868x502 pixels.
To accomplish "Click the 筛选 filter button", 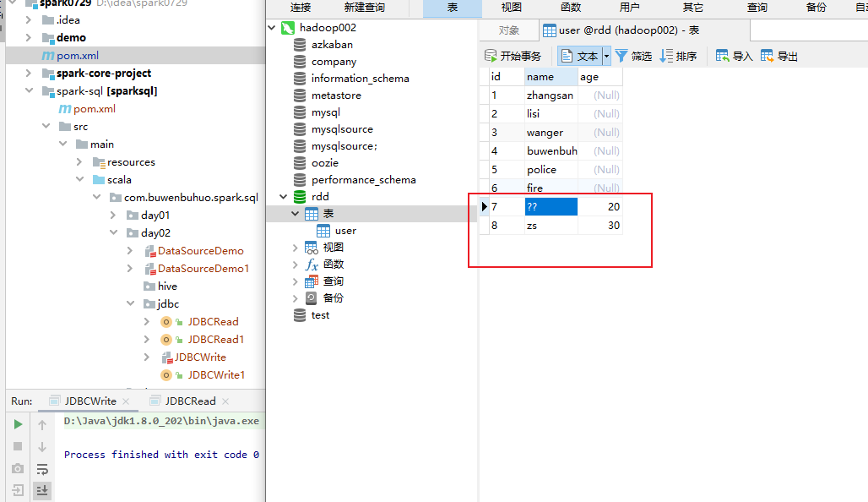I will [x=633, y=56].
